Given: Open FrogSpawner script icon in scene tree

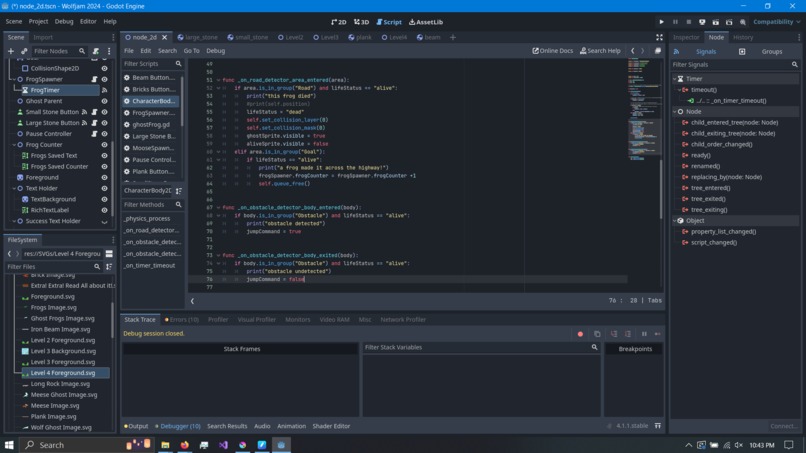Looking at the screenshot, I should [x=94, y=79].
